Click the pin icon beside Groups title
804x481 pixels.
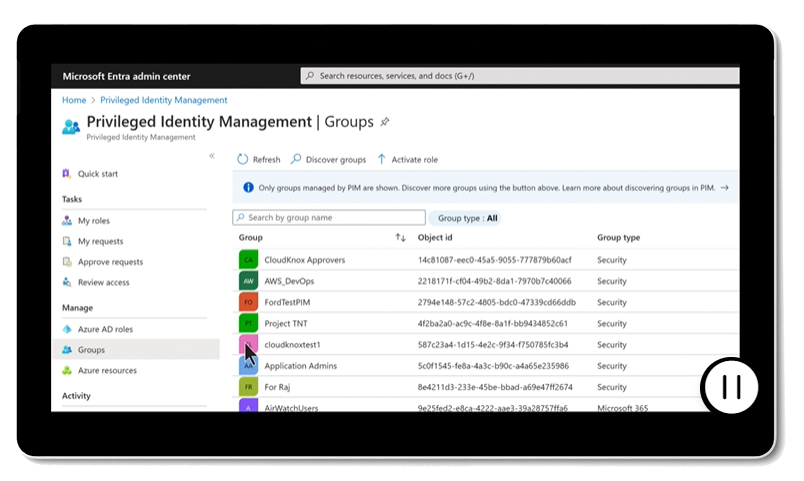coord(385,122)
